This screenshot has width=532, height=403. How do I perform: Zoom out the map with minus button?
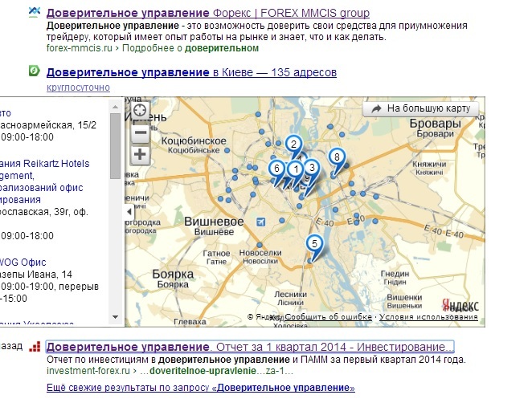[x=140, y=132]
